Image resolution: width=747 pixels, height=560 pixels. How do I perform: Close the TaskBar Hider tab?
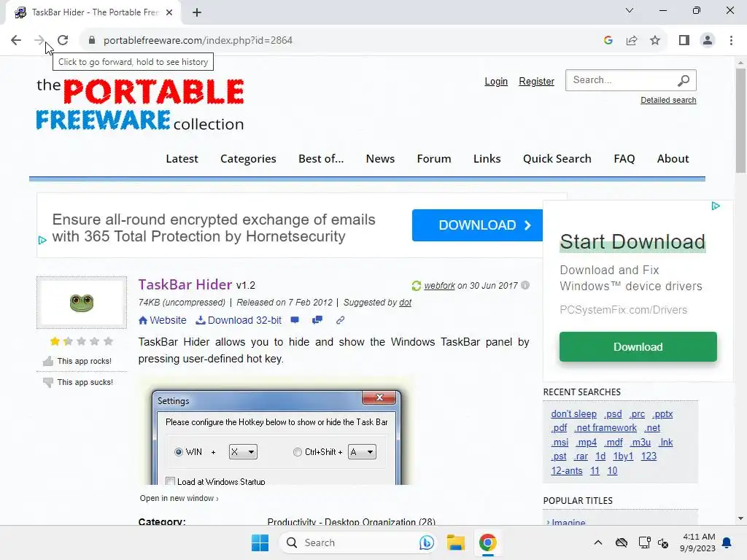(169, 12)
